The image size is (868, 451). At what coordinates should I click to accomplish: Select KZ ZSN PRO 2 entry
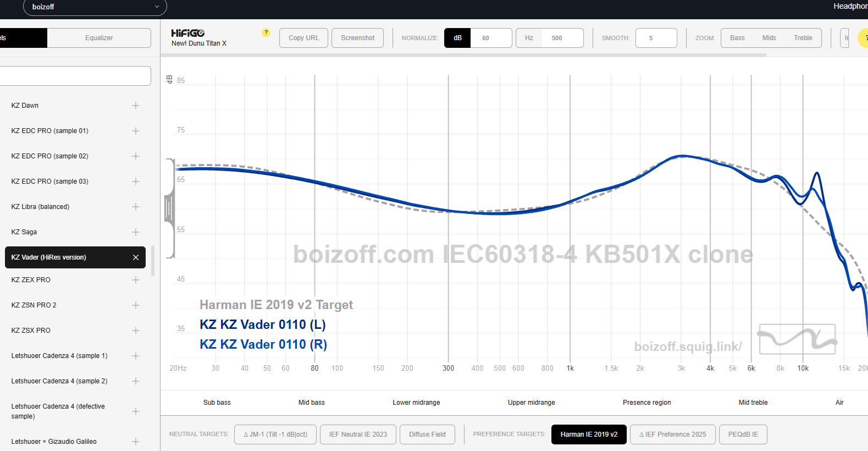(34, 305)
